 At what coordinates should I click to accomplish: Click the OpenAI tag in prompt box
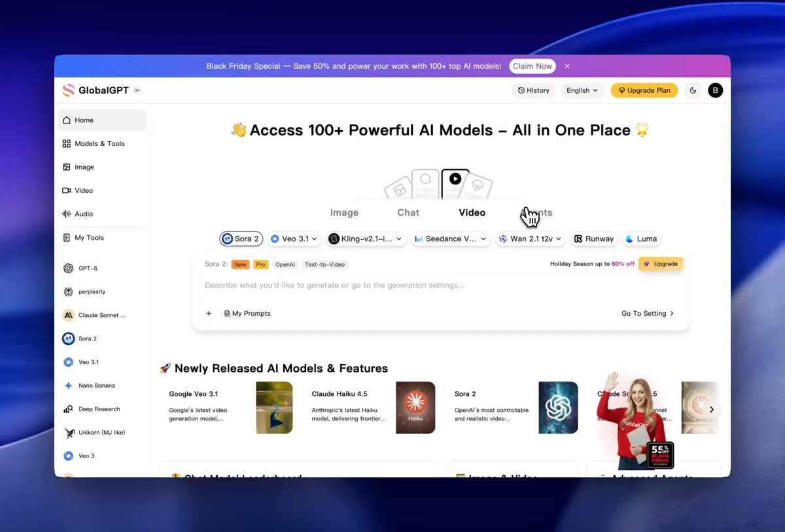(x=285, y=265)
